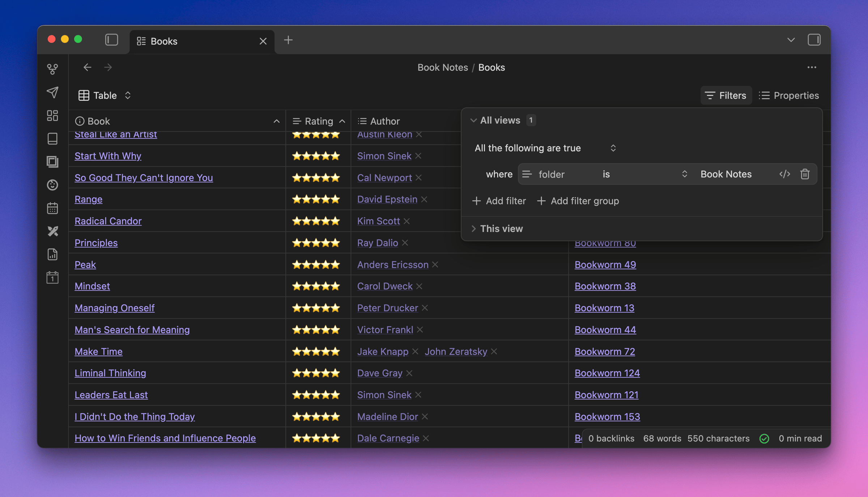Open the Bookworm 153 episode link
Image resolution: width=868 pixels, height=497 pixels.
click(x=607, y=416)
